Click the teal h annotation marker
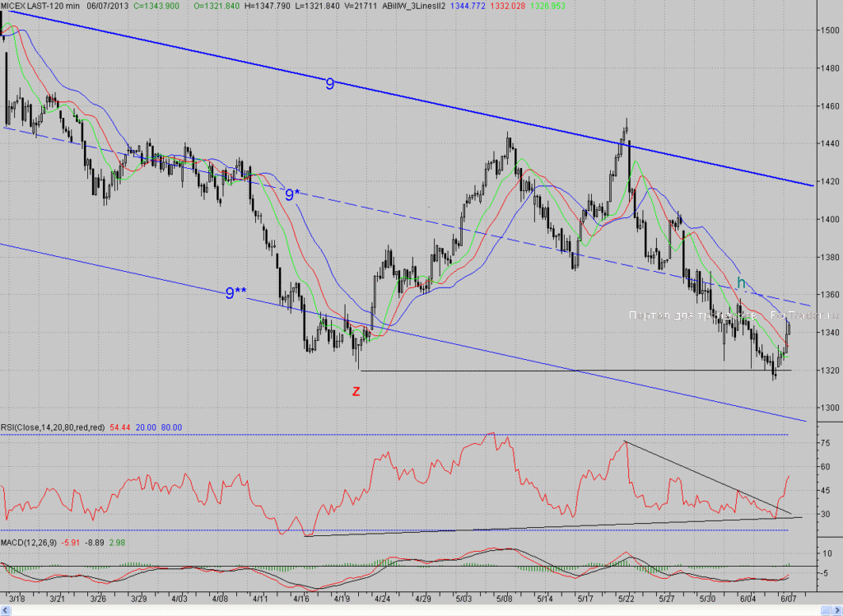The width and height of the screenshot is (843, 616). [x=742, y=282]
